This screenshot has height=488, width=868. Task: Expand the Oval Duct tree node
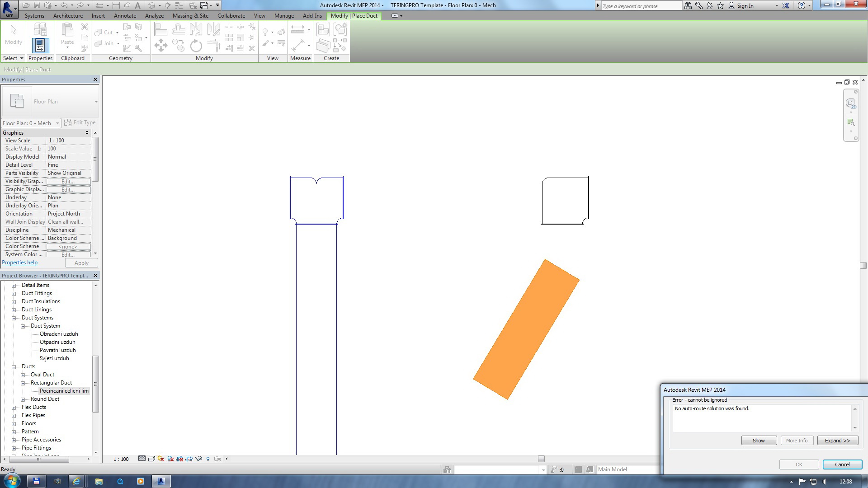(x=23, y=375)
